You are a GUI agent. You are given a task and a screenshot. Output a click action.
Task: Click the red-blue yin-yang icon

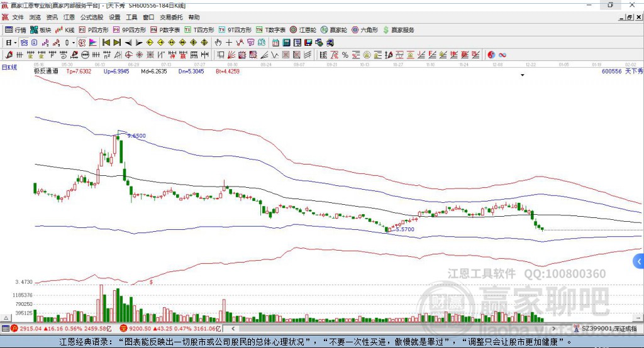coord(491,55)
